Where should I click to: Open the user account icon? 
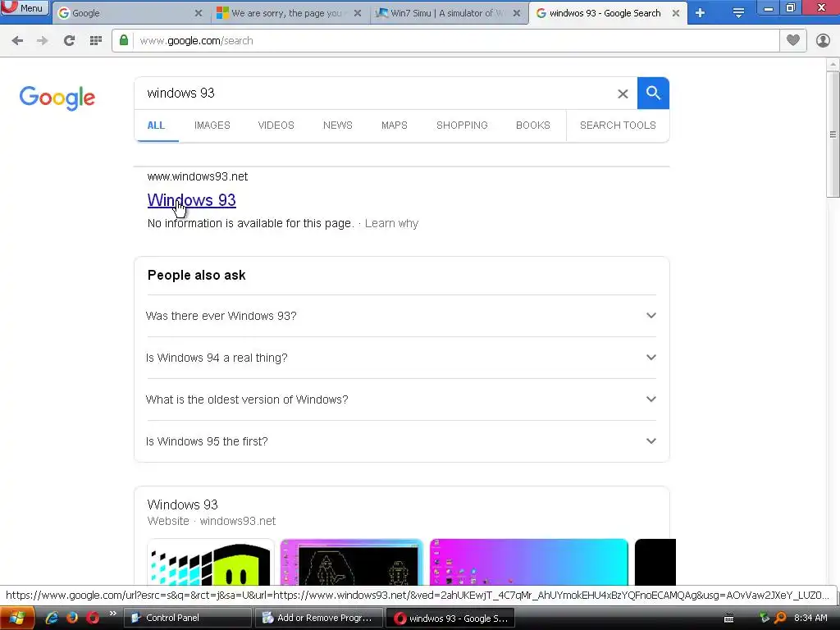point(823,40)
